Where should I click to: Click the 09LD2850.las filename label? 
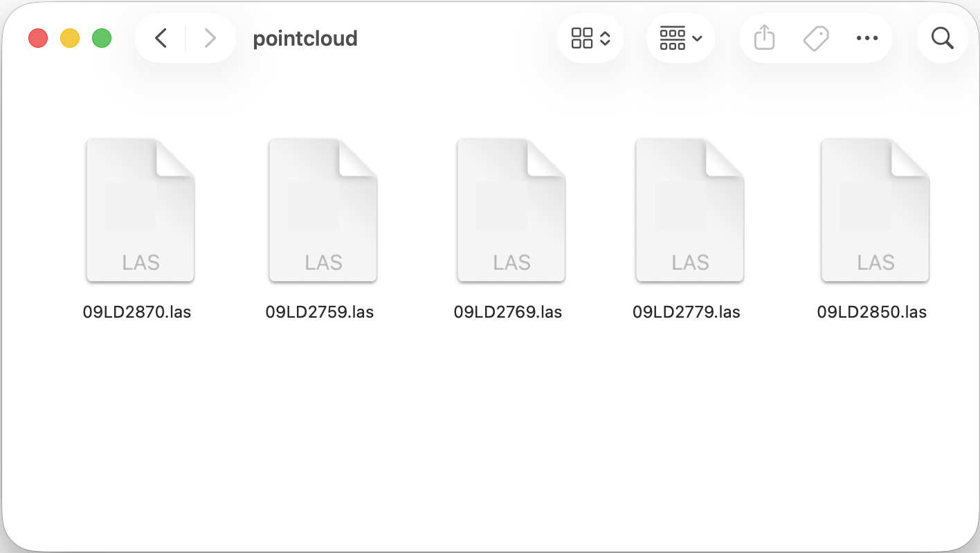click(872, 312)
